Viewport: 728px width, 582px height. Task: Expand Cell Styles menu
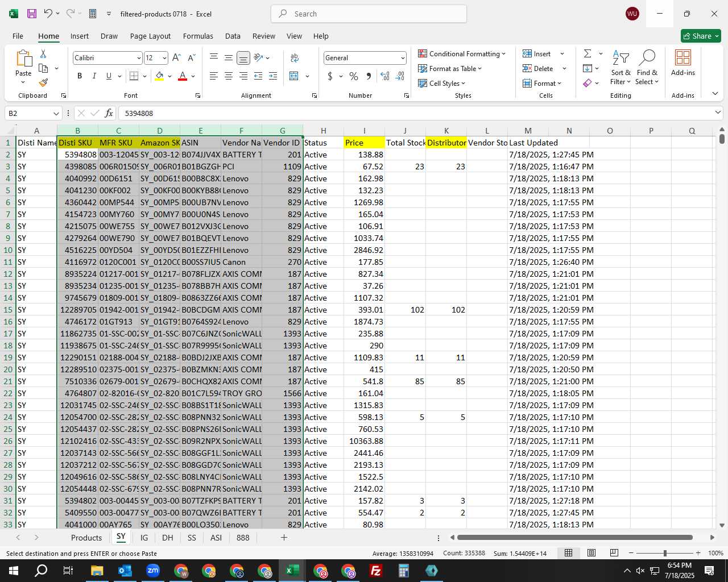(x=441, y=83)
